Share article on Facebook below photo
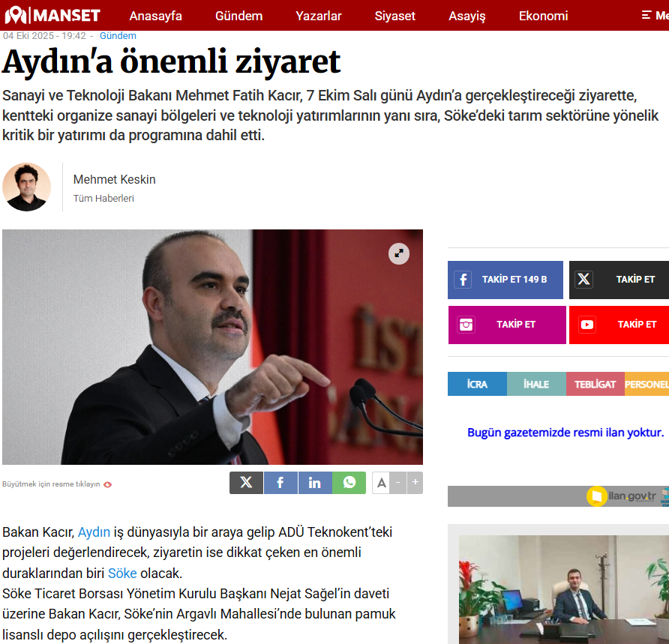The width and height of the screenshot is (669, 644). pyautogui.click(x=280, y=482)
